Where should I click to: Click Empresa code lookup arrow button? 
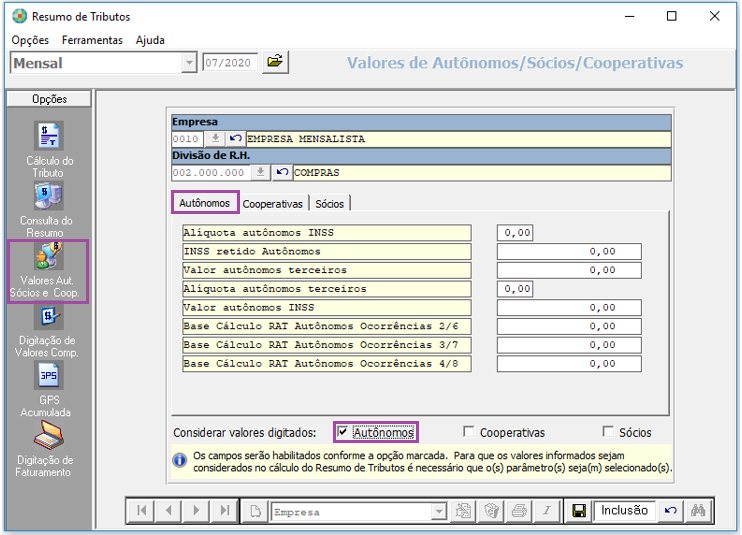pos(215,139)
